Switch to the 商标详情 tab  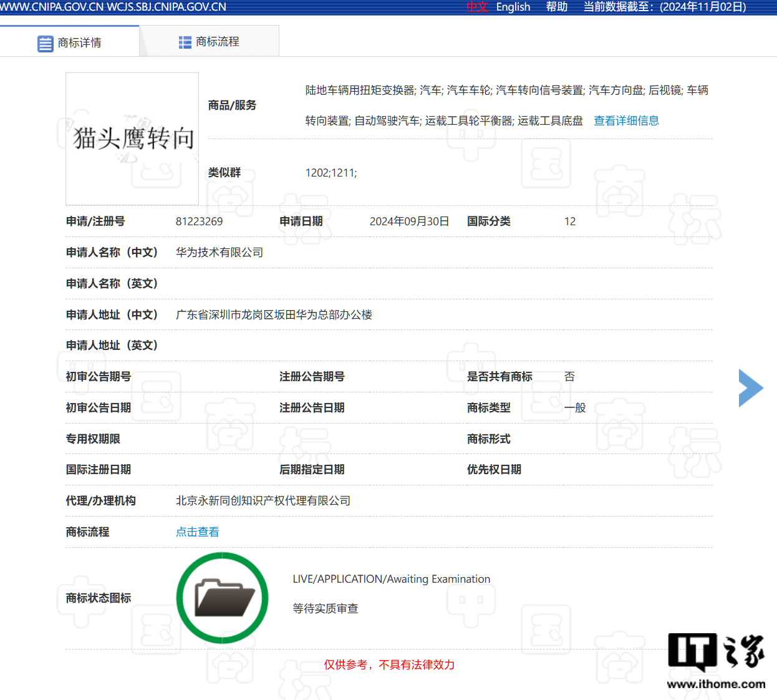[x=79, y=42]
